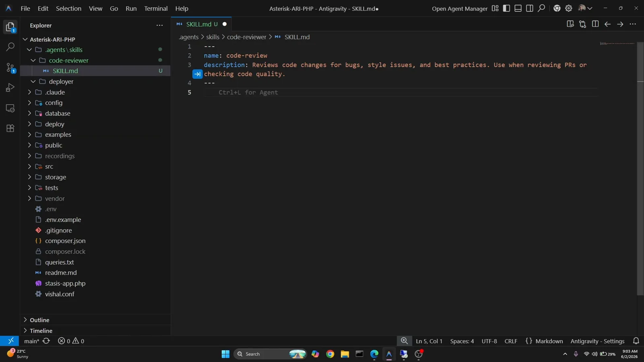Navigate back with the left arrow
Screen dimensions: 644x362
(x=608, y=24)
